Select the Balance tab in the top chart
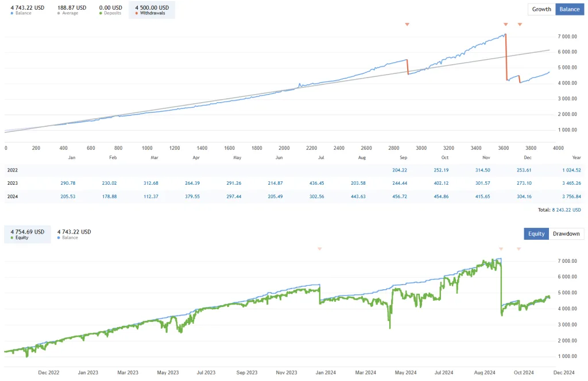Image resolution: width=588 pixels, height=381 pixels. pos(569,9)
